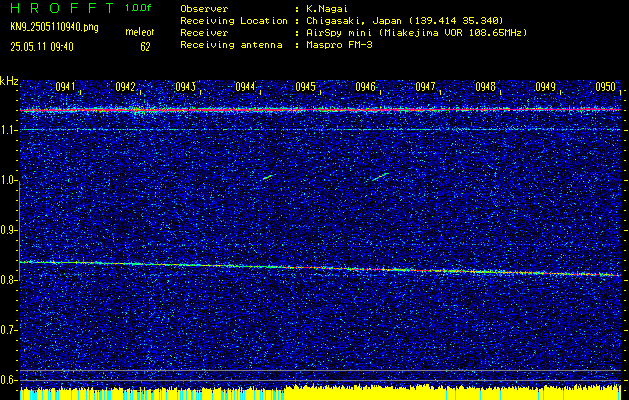The image size is (629, 400).
Task: Click time marker 0948
Action: point(485,87)
